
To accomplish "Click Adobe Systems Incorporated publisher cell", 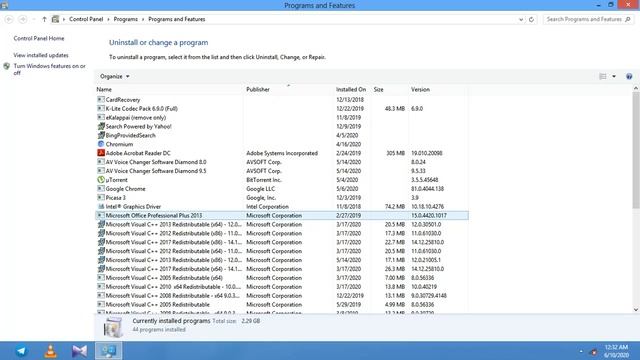I will pos(282,153).
